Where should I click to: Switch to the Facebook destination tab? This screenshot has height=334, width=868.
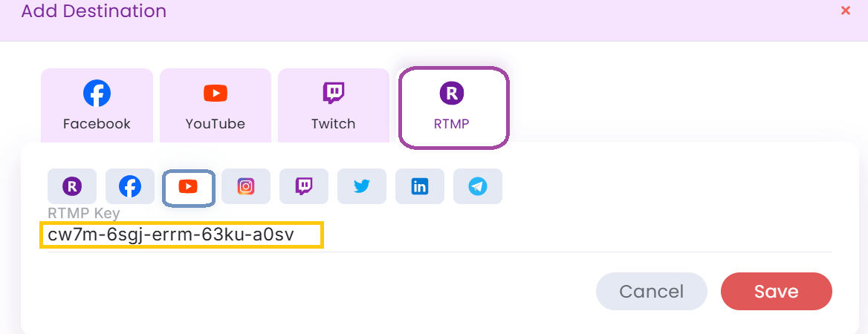(97, 105)
